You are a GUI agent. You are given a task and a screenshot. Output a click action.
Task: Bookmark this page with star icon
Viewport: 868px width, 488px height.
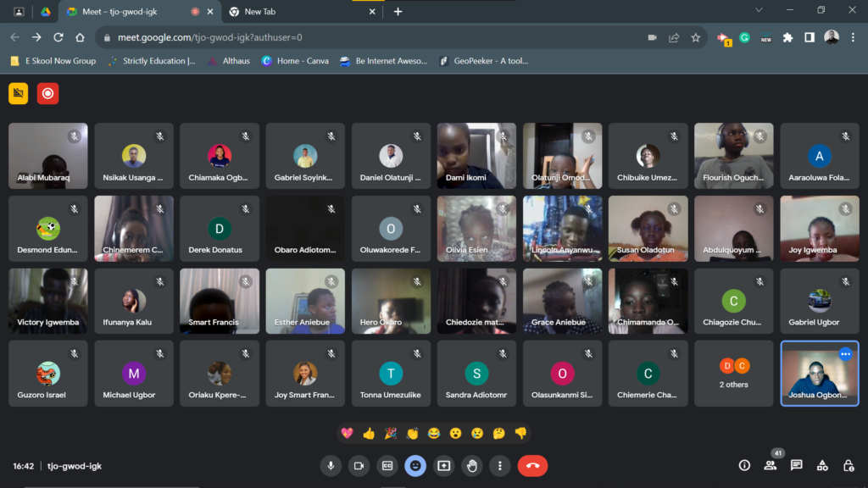click(x=695, y=37)
